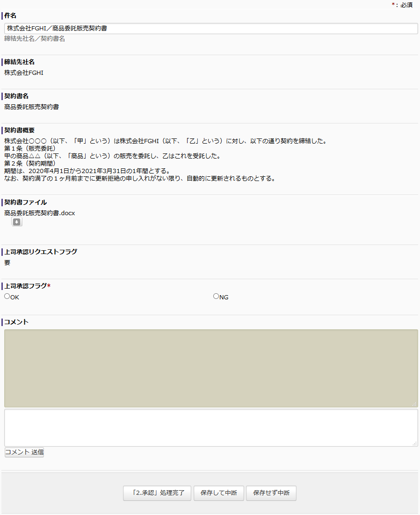Click the 上司承認フラグ required field label
The height and width of the screenshot is (515, 420).
pos(26,286)
